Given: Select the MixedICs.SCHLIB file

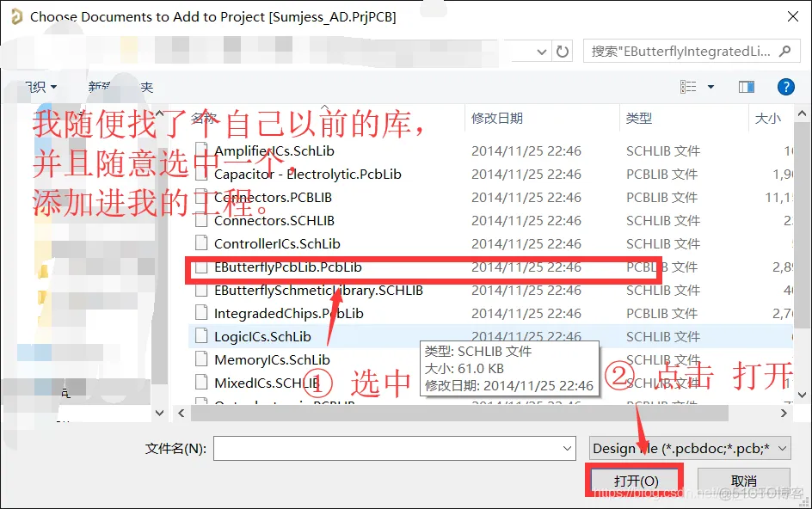Looking at the screenshot, I should coord(267,383).
